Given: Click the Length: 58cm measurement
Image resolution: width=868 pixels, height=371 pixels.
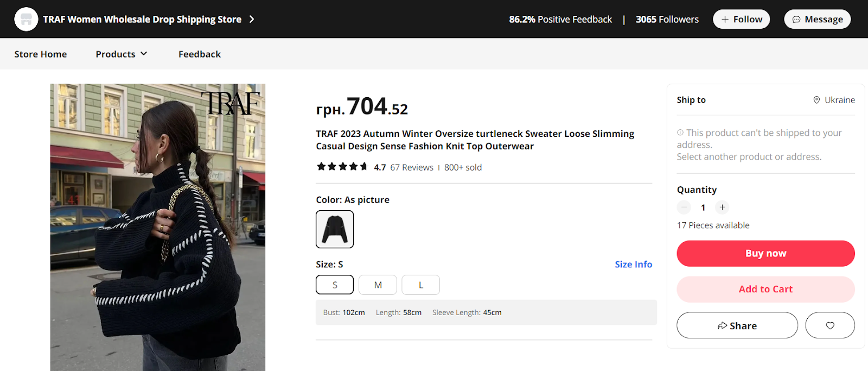Looking at the screenshot, I should tap(399, 312).
